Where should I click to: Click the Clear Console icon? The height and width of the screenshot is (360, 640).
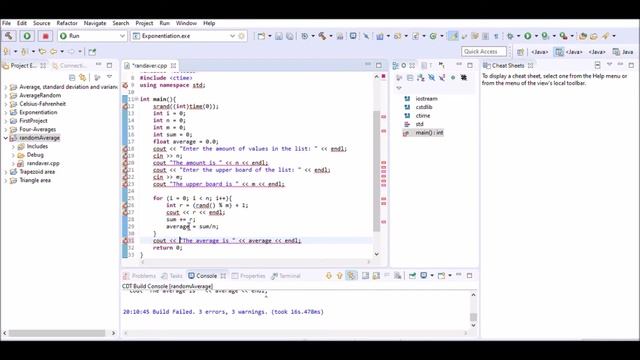point(398,276)
